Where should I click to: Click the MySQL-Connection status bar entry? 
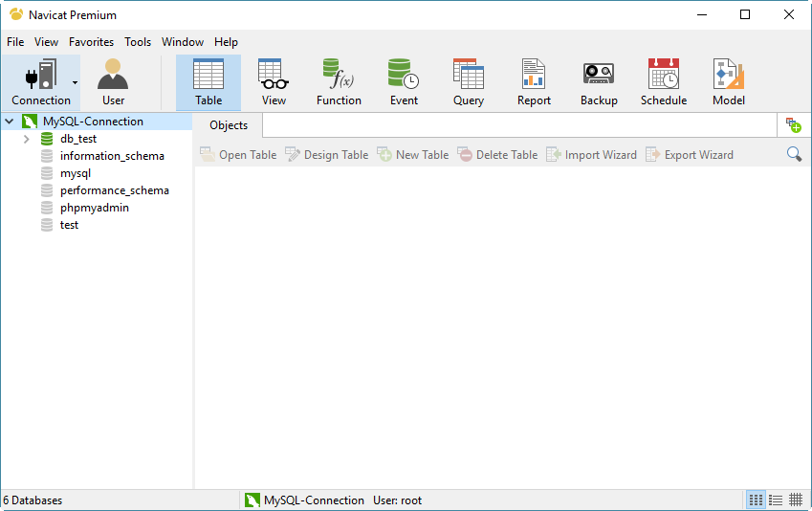tap(306, 500)
